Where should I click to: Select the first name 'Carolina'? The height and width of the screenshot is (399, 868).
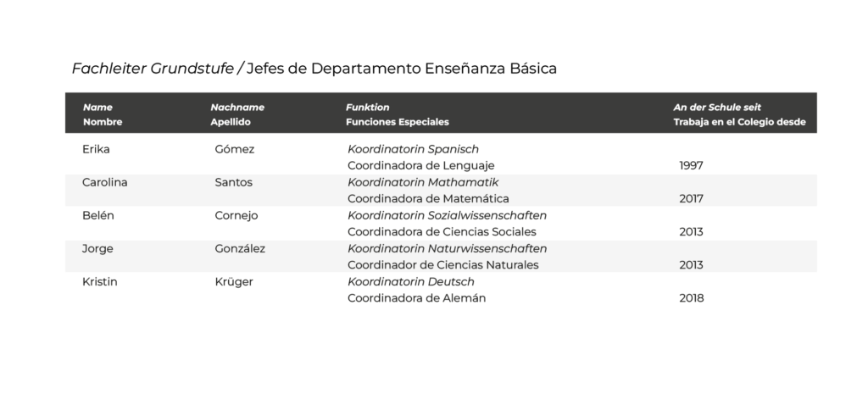pyautogui.click(x=105, y=182)
